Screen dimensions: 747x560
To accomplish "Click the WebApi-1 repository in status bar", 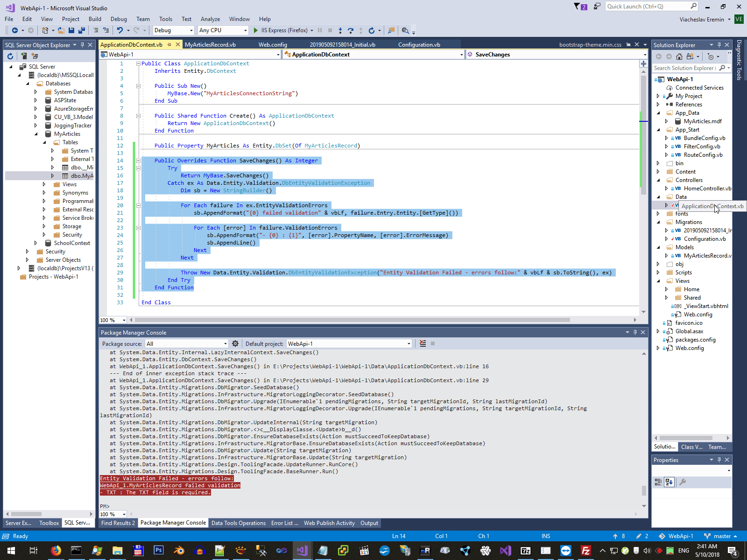I will coord(676,536).
